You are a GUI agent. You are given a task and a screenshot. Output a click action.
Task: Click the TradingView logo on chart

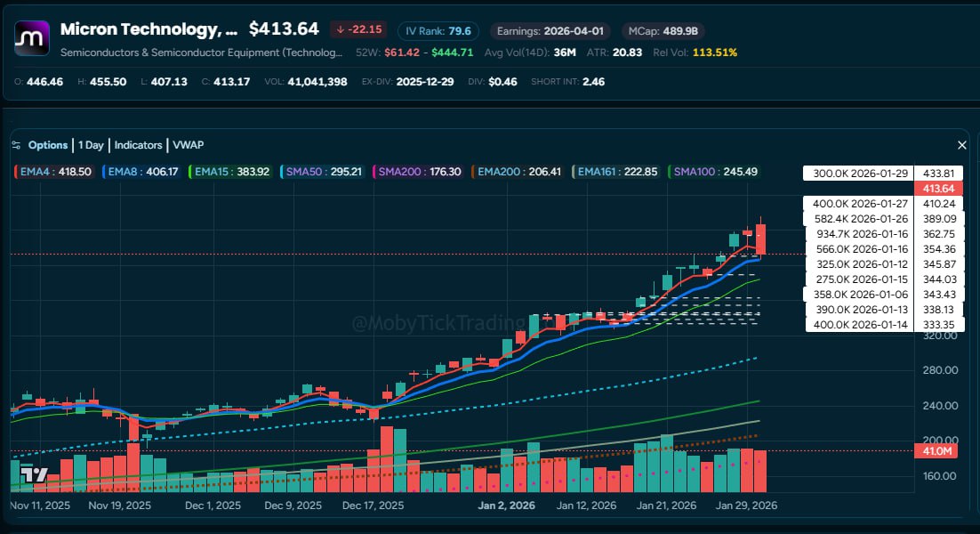[33, 475]
